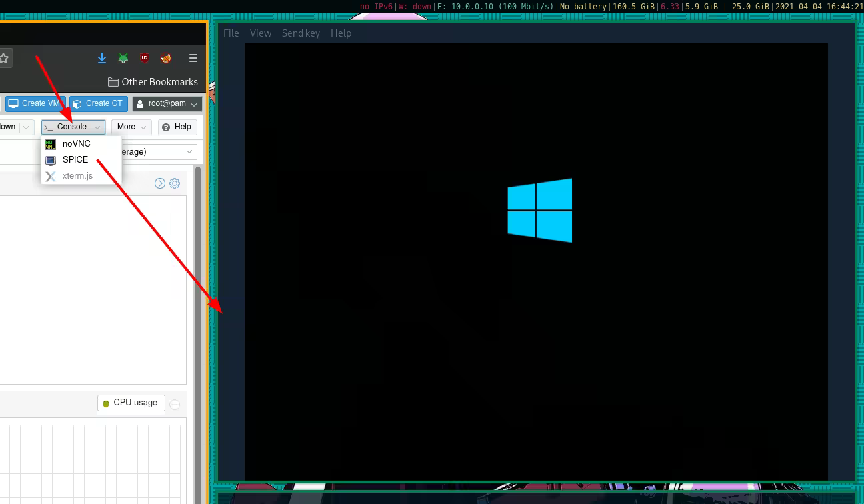864x504 pixels.
Task: Click the 160.5 GiB disk status
Action: tap(634, 7)
